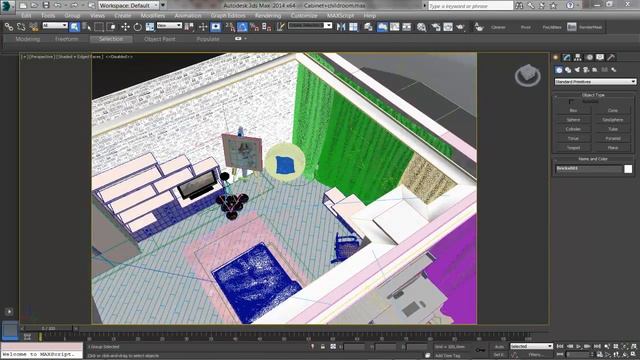Viewport: 640px width, 360px height.
Task: Activate the Select and Move tool
Action: pos(125,27)
